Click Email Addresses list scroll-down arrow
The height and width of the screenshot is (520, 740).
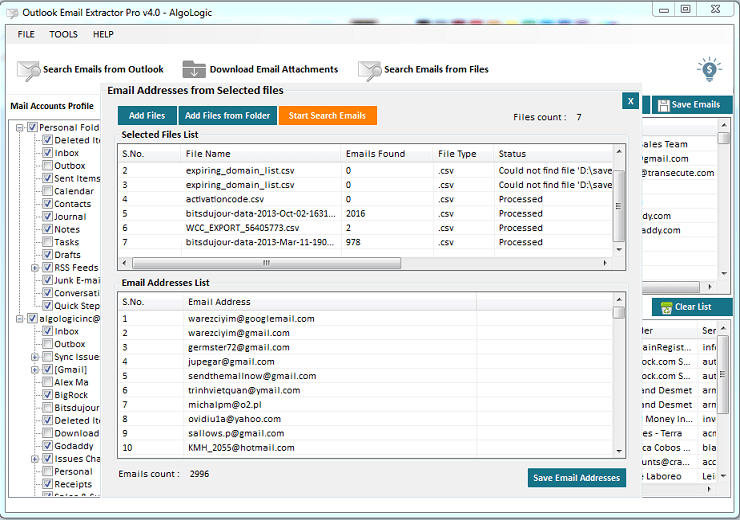[x=619, y=452]
